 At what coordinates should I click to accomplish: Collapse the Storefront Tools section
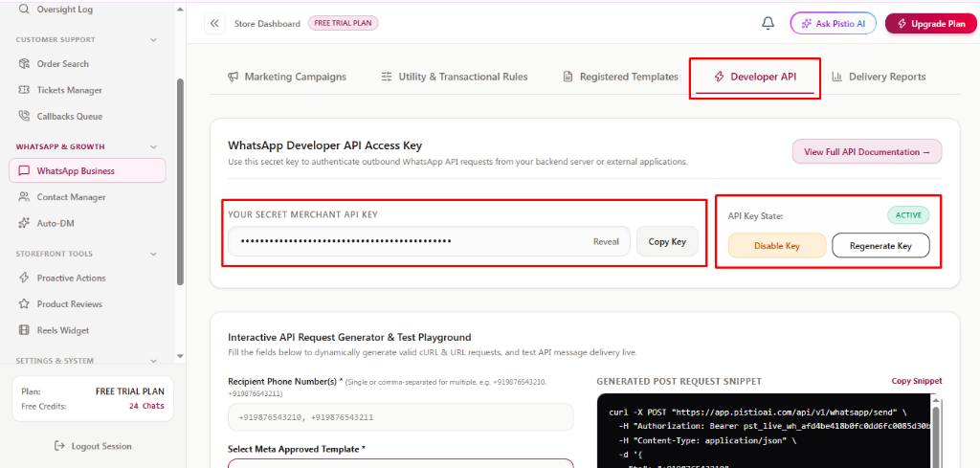[154, 255]
